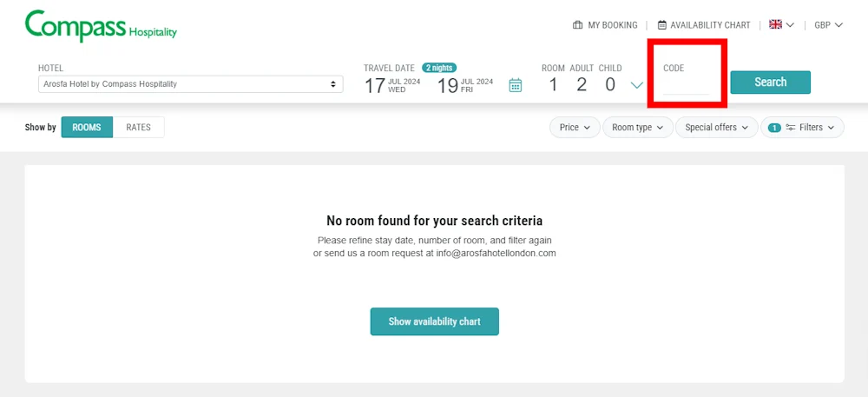This screenshot has width=868, height=397.
Task: Switch to the RATES view tab
Action: tap(138, 128)
